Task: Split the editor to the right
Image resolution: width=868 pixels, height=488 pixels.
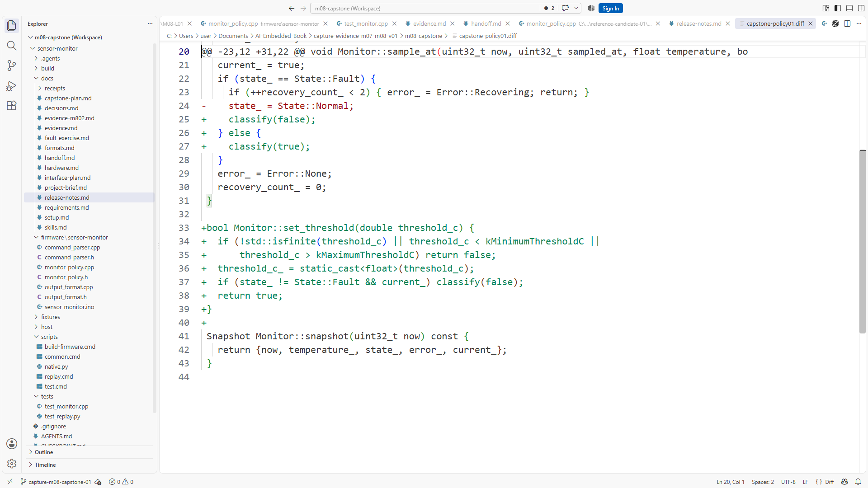Action: 847,23
